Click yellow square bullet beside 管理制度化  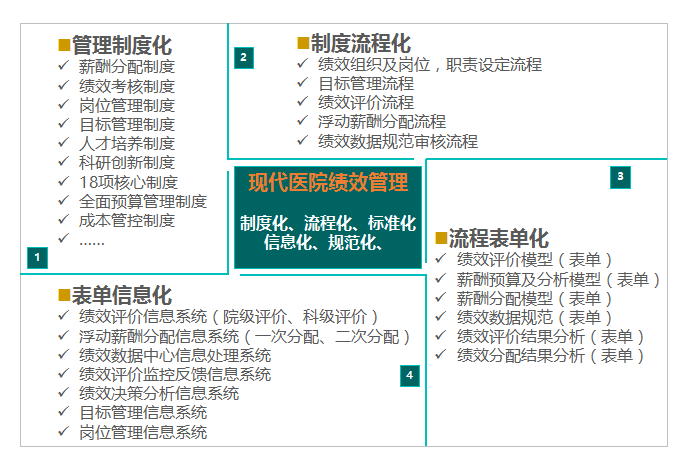pos(64,45)
